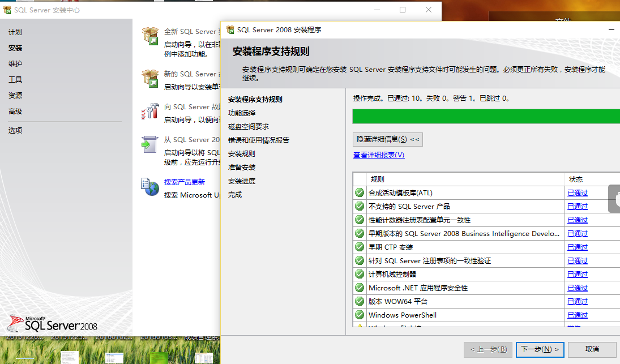Click 已通过 link for 计算机域控制器

(578, 274)
